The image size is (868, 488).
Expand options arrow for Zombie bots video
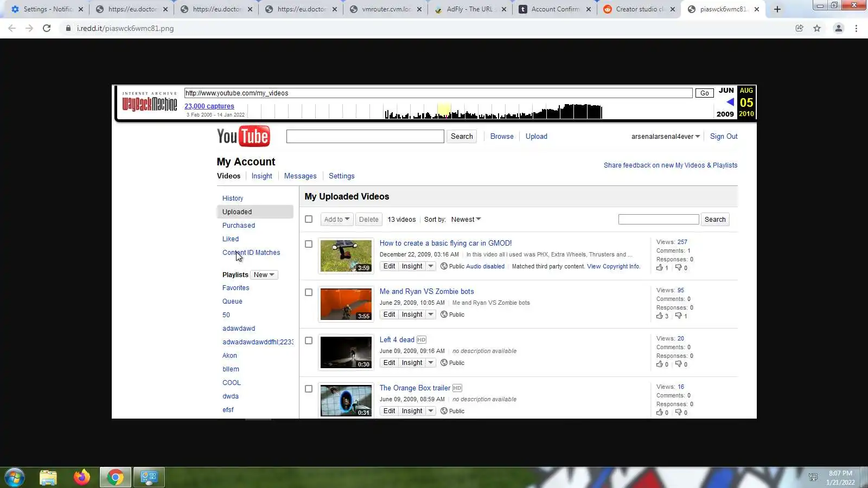click(x=431, y=314)
